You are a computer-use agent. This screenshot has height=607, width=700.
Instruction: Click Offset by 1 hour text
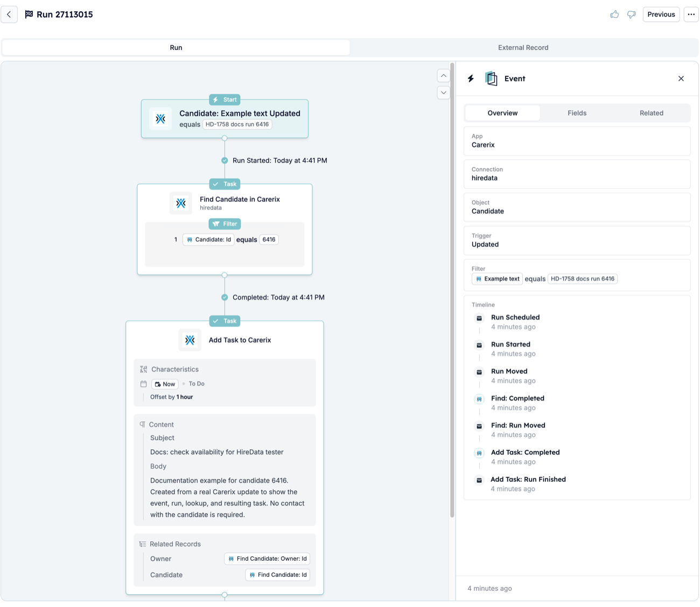171,397
